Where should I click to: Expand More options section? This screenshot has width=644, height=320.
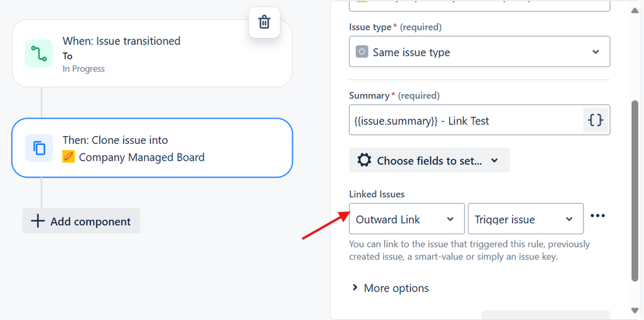pyautogui.click(x=390, y=288)
